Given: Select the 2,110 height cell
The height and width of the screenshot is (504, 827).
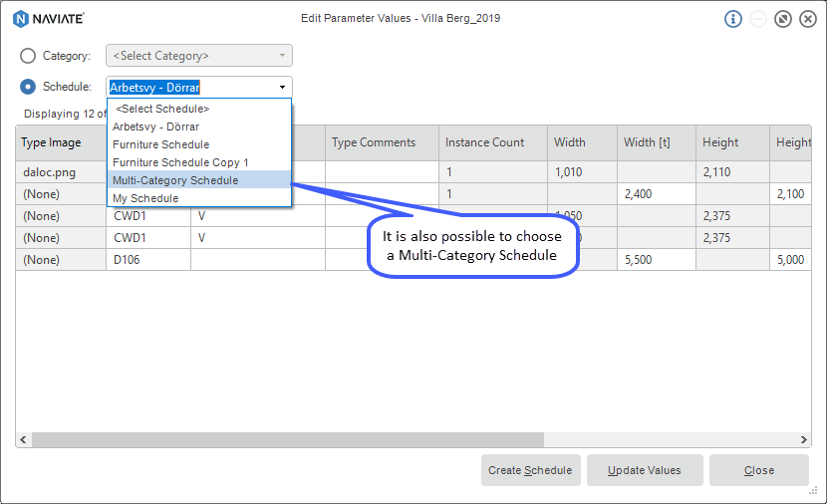Looking at the screenshot, I should point(732,172).
